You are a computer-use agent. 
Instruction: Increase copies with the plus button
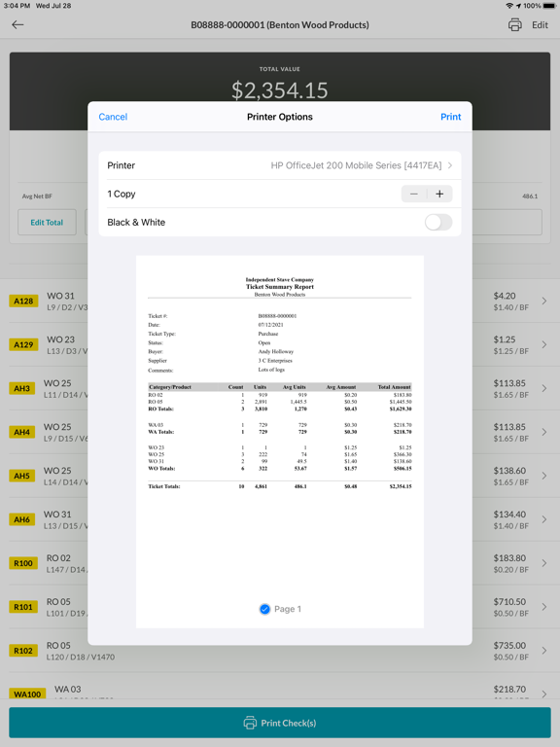(439, 194)
